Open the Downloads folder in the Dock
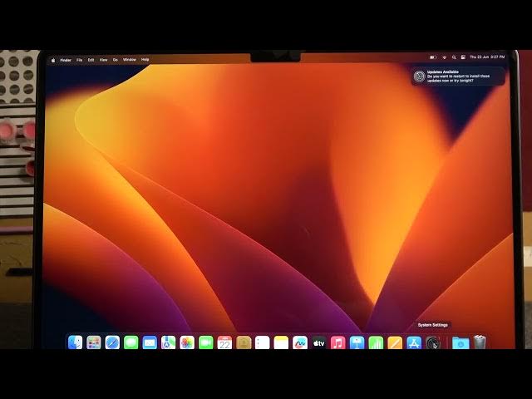Viewport: 532px width, 399px height. (x=461, y=342)
